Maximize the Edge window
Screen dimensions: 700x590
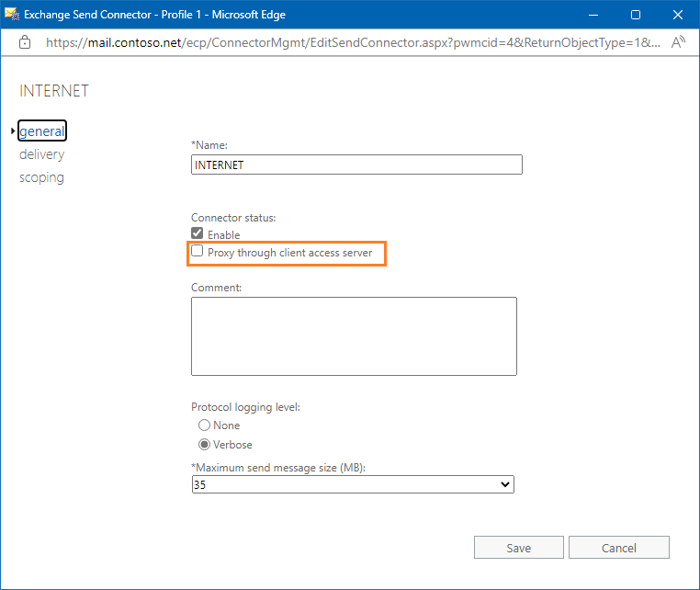[x=636, y=15]
